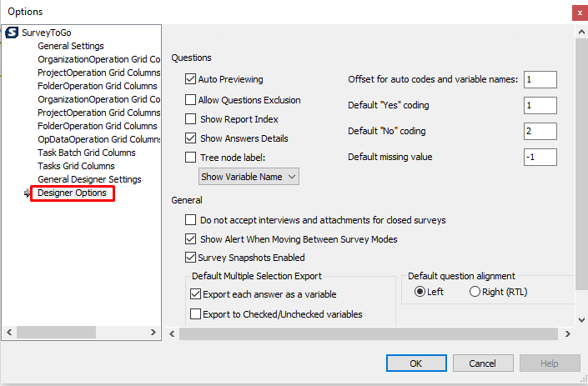The image size is (588, 386).
Task: Click right arrow of tree panel scrollbar
Action: (153, 333)
